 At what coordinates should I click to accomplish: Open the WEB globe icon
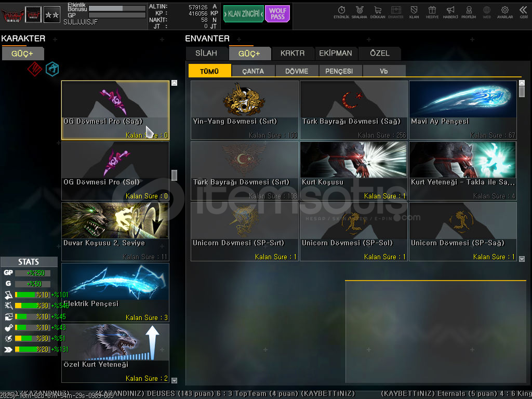(x=486, y=12)
